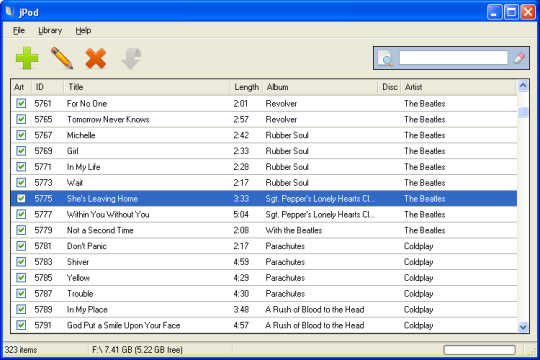This screenshot has width=540, height=360.
Task: Click the 323 items status text
Action: 21,350
